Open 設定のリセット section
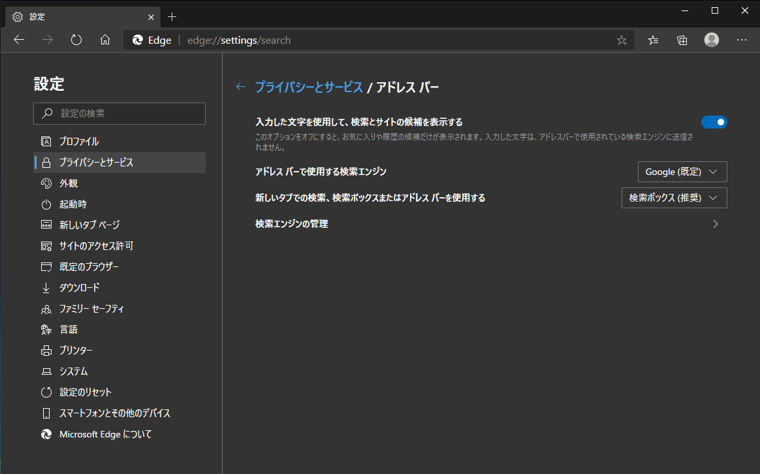 [119, 392]
